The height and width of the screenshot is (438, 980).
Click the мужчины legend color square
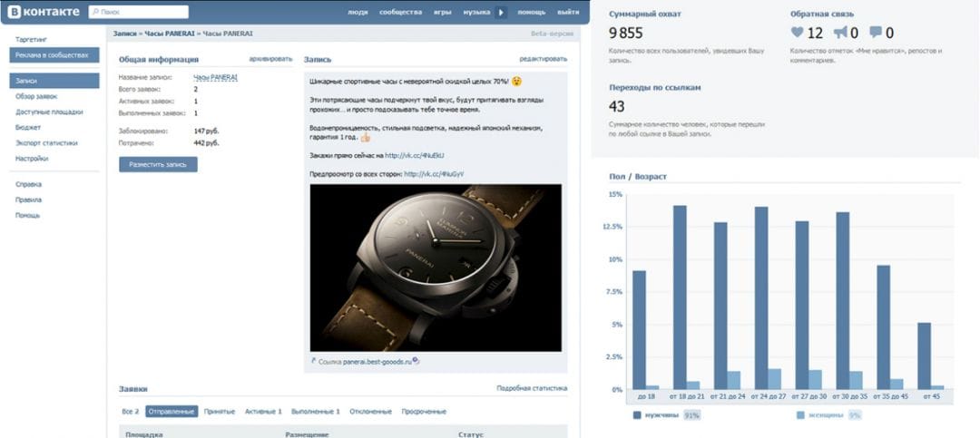(x=637, y=414)
